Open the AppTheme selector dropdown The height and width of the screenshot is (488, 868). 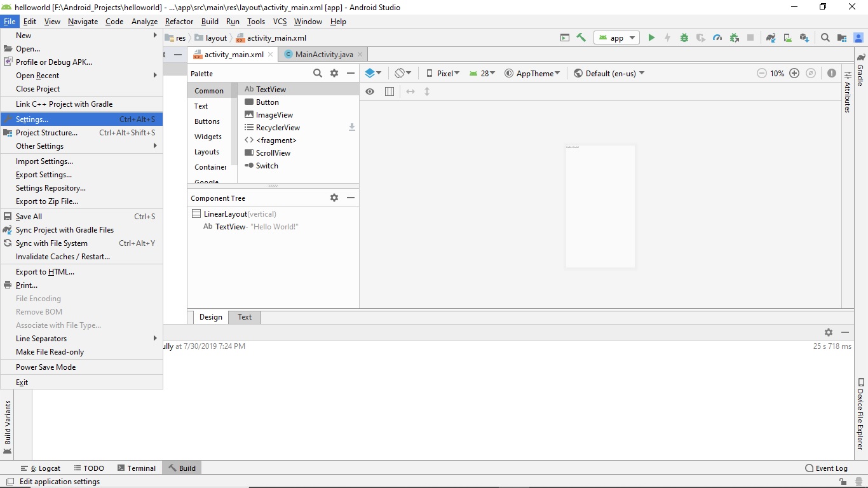point(532,73)
